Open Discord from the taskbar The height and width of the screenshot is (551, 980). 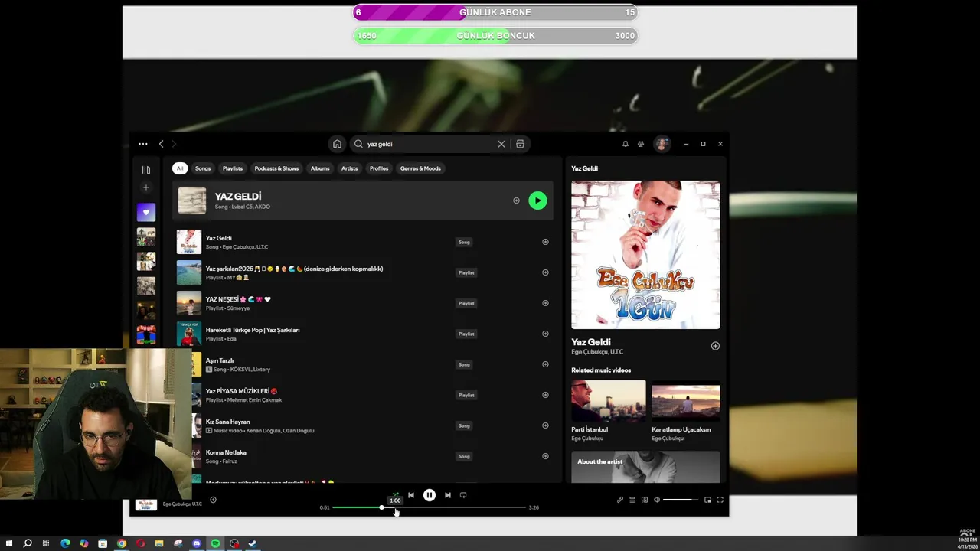click(x=197, y=543)
